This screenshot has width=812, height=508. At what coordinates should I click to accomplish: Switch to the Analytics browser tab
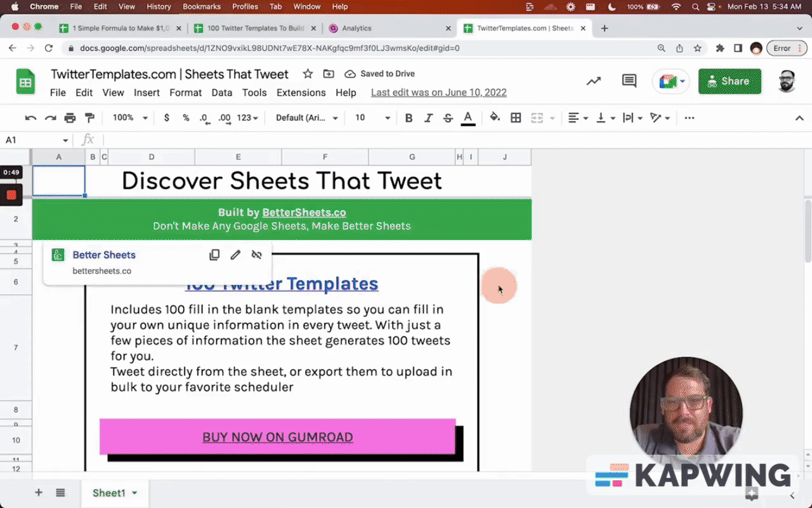click(x=357, y=28)
